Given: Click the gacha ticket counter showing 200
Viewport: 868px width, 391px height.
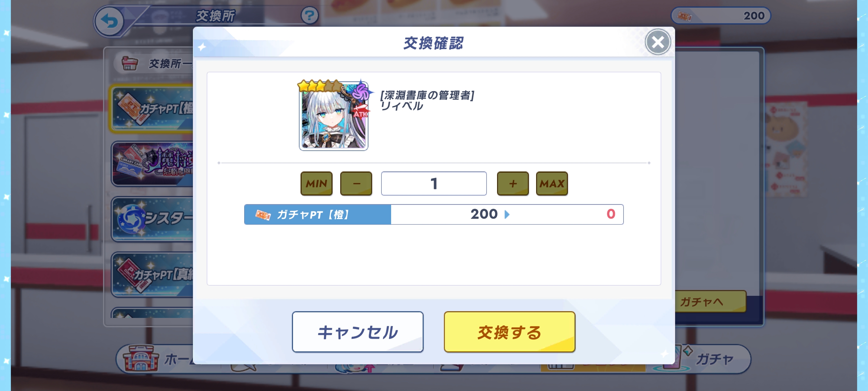Looking at the screenshot, I should click(720, 15).
